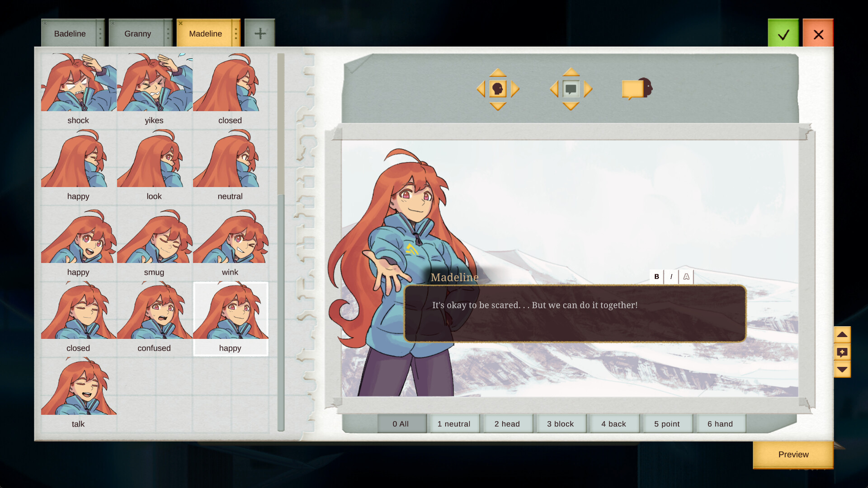The width and height of the screenshot is (868, 488).
Task: Select the speech bubble position icon
Action: [571, 89]
